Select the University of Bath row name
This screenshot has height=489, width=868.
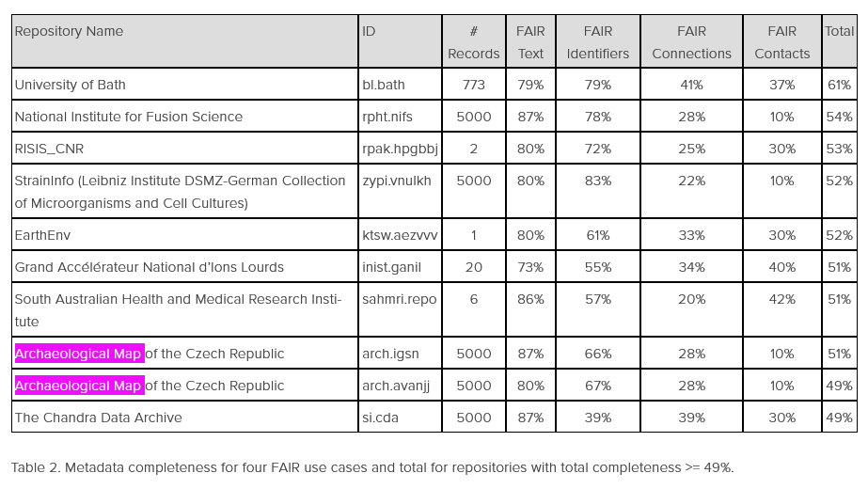coord(71,85)
